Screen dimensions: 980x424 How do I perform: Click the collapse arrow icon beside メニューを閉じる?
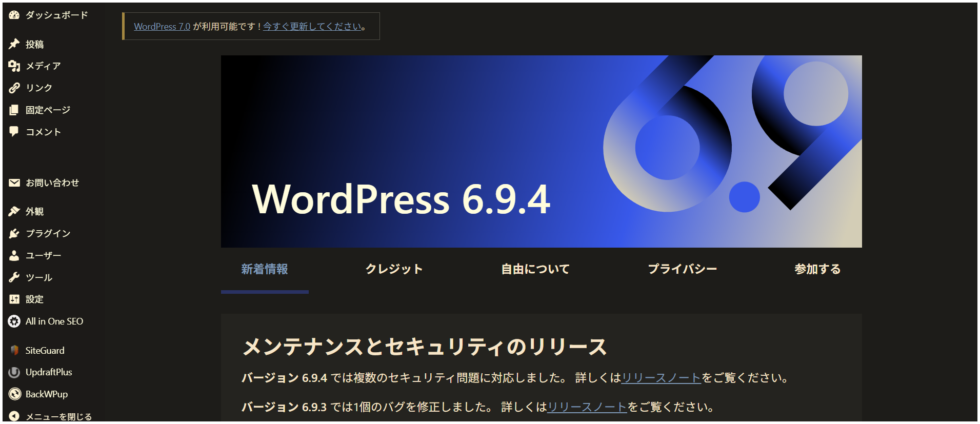[x=14, y=416]
